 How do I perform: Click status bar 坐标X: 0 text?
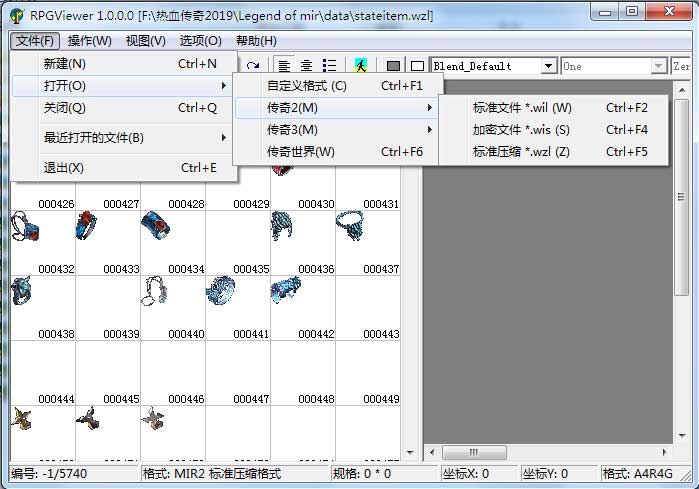[465, 473]
